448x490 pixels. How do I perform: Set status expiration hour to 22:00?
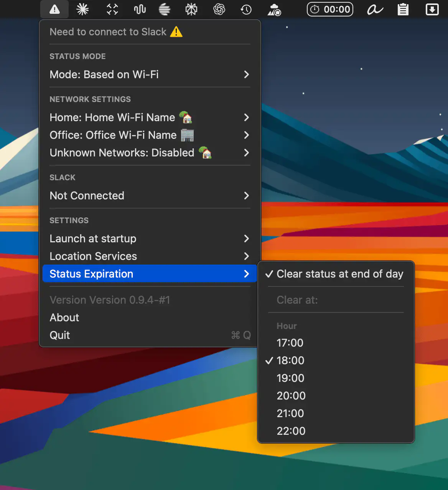[x=291, y=431]
